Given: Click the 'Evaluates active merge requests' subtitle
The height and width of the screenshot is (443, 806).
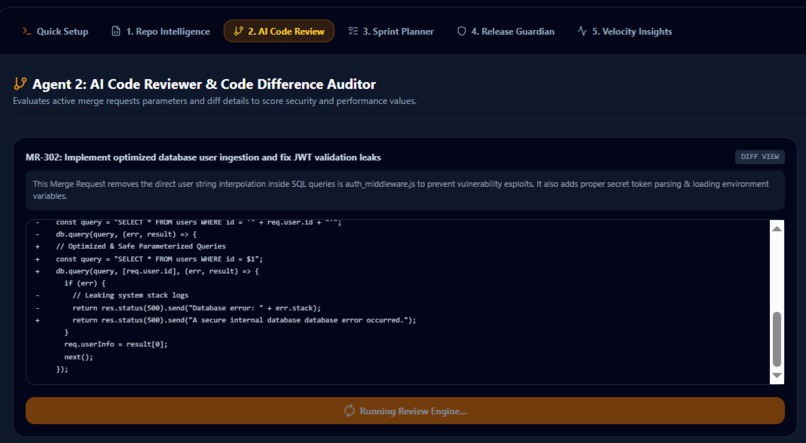Looking at the screenshot, I should pos(214,101).
